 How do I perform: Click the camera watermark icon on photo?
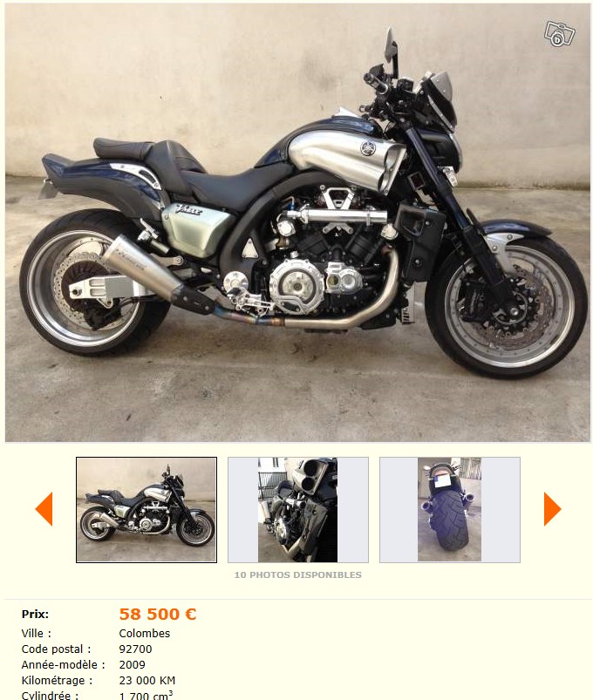(x=560, y=33)
